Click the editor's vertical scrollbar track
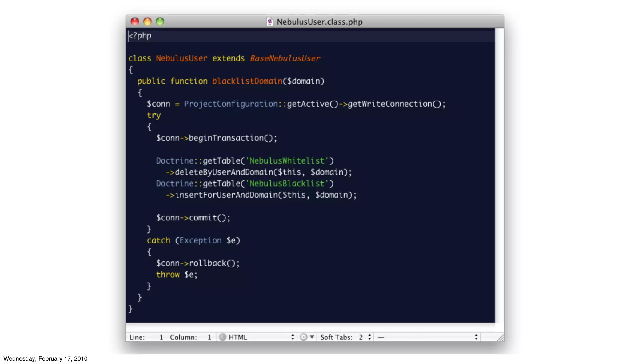Viewport: 630px width, 364px height. click(499, 175)
